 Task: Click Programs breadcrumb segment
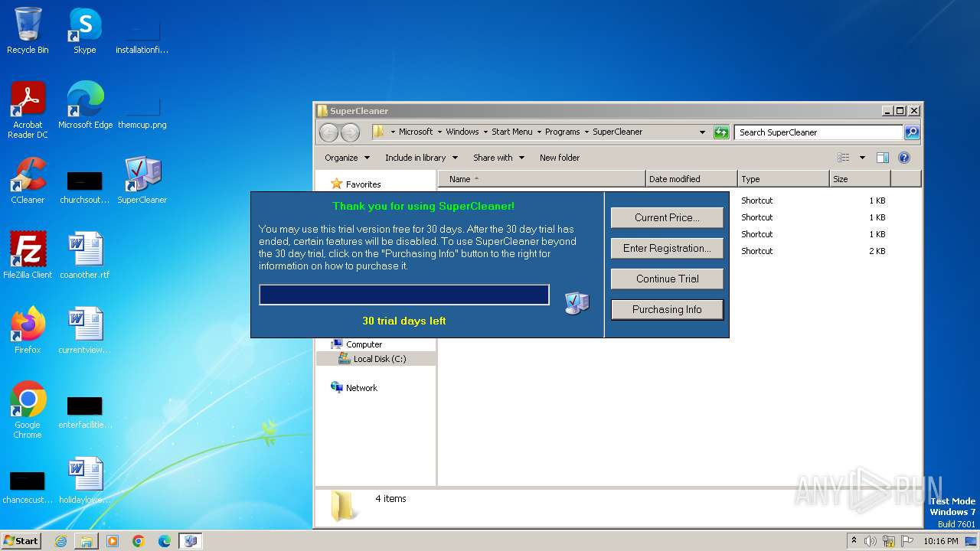click(563, 132)
